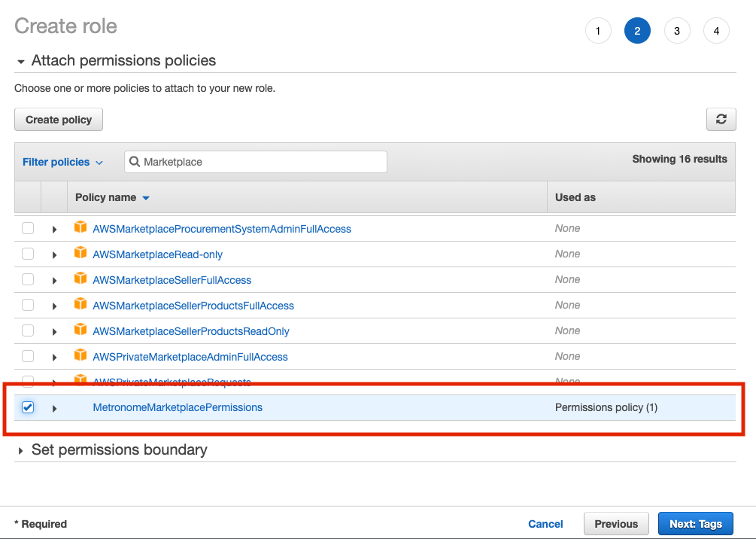Collapse the Attach permissions policies section
Image resolution: width=756 pixels, height=539 pixels.
click(21, 61)
